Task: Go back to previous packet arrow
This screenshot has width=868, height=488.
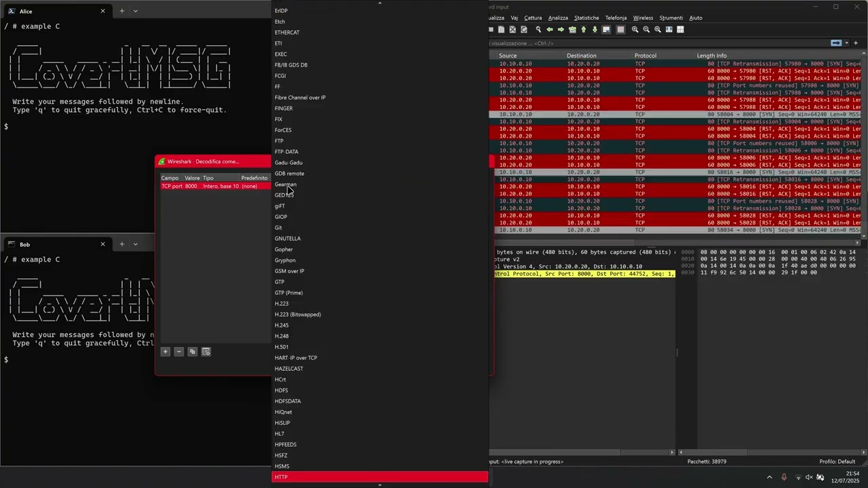Action: (550, 30)
